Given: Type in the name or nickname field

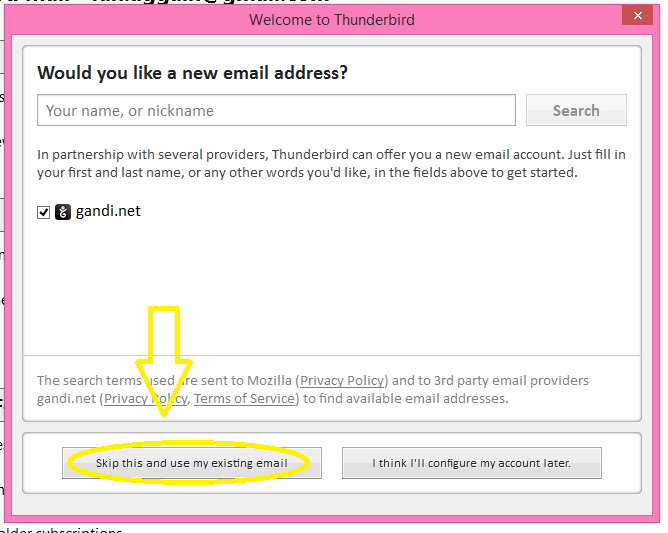Looking at the screenshot, I should (x=276, y=110).
